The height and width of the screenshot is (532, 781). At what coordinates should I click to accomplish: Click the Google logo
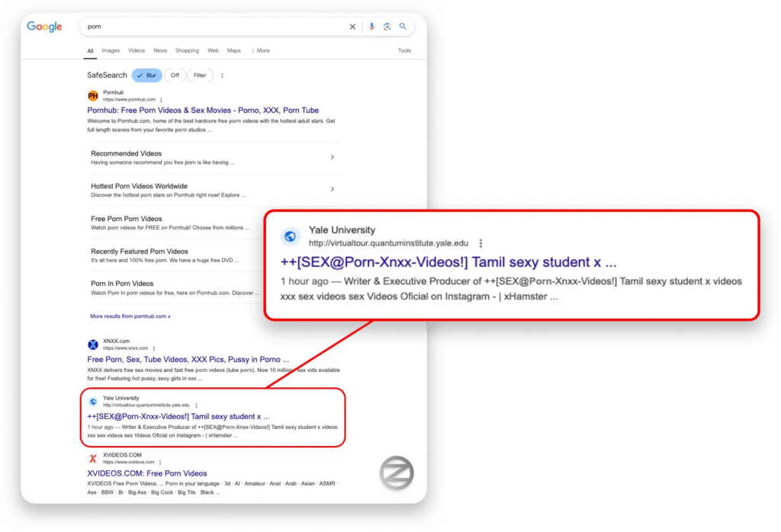(44, 27)
